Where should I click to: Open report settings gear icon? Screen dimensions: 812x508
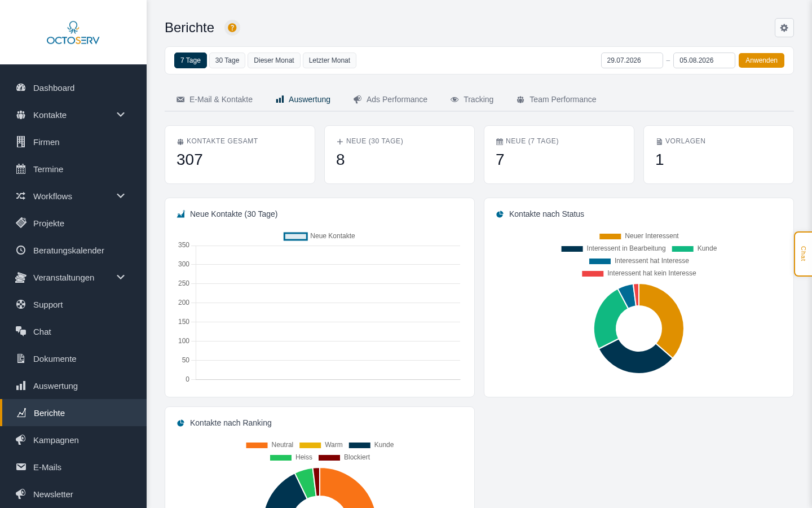pos(784,28)
